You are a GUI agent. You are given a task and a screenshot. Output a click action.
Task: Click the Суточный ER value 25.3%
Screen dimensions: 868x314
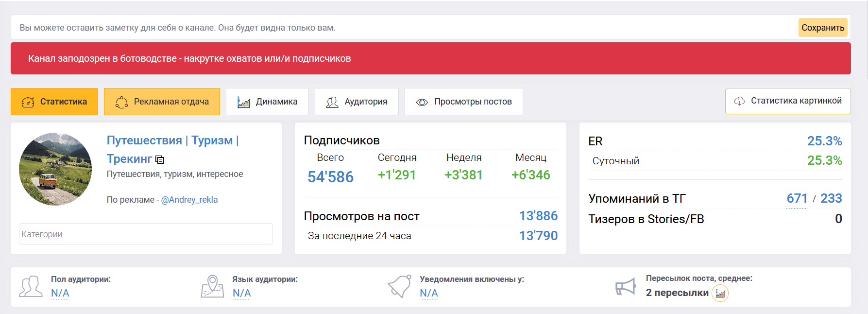coord(824,160)
